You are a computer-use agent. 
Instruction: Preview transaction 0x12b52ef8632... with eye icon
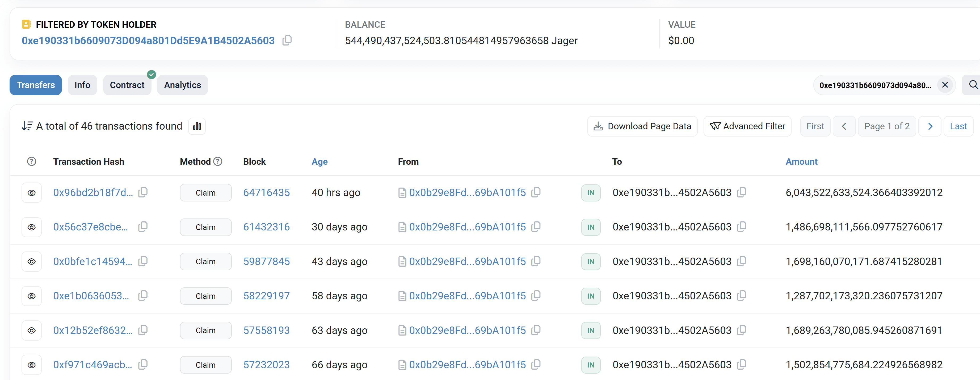coord(32,331)
